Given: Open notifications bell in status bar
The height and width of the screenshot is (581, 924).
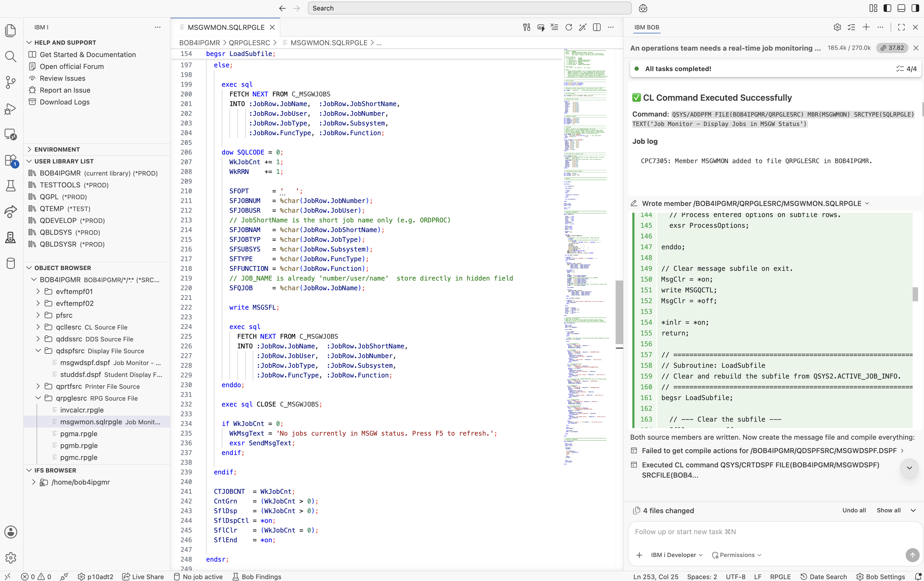Looking at the screenshot, I should [918, 576].
